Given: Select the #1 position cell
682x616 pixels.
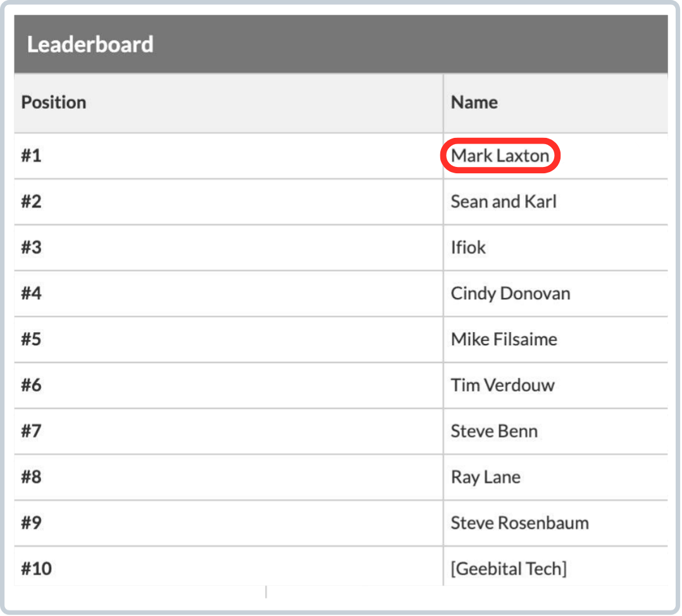Looking at the screenshot, I should (31, 156).
